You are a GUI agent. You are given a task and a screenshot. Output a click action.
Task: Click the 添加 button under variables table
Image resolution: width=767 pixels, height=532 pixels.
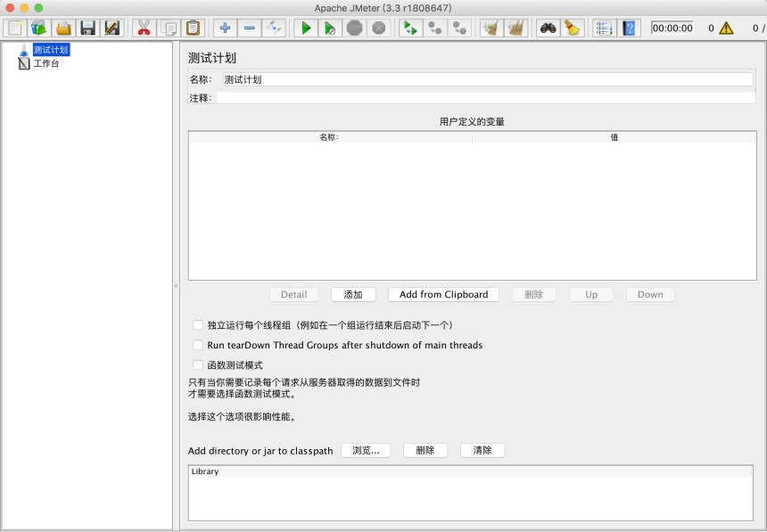point(353,294)
